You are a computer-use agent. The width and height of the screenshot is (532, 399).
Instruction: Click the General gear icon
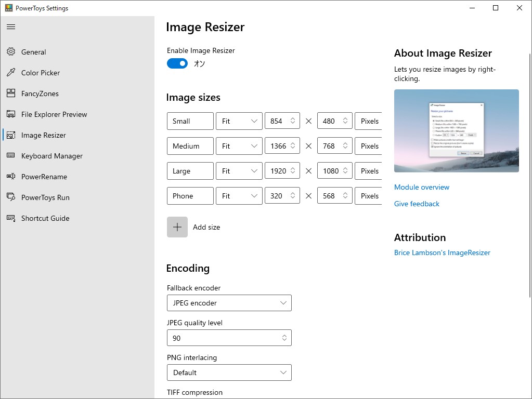point(11,51)
